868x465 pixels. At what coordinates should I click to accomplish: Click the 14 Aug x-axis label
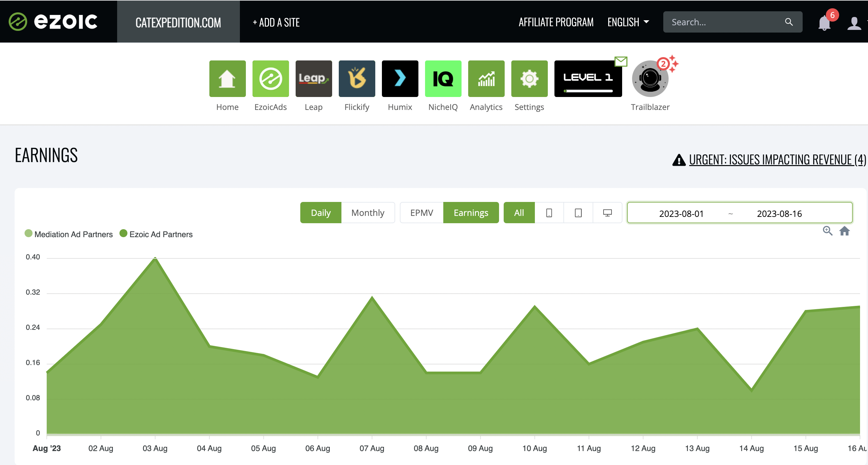click(x=752, y=448)
